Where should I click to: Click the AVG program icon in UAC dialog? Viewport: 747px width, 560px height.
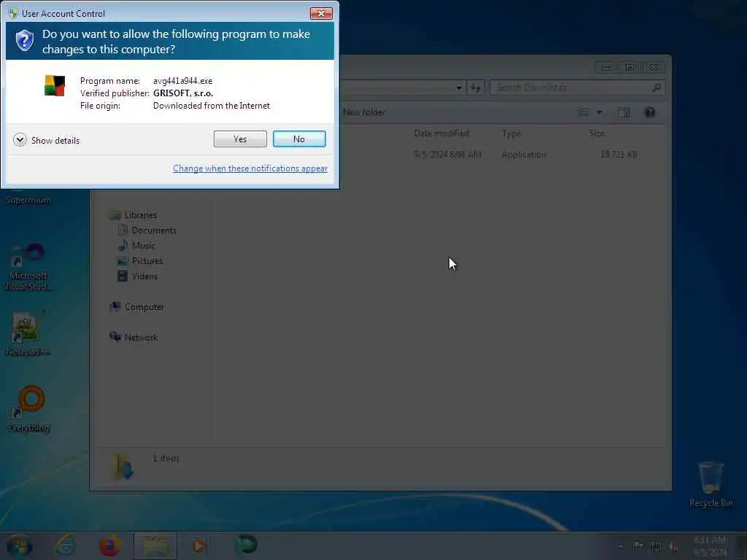tap(55, 86)
